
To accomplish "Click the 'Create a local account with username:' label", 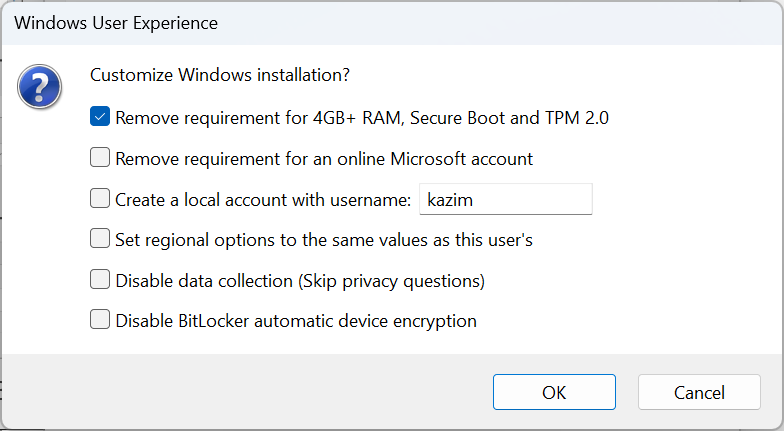I will point(263,200).
